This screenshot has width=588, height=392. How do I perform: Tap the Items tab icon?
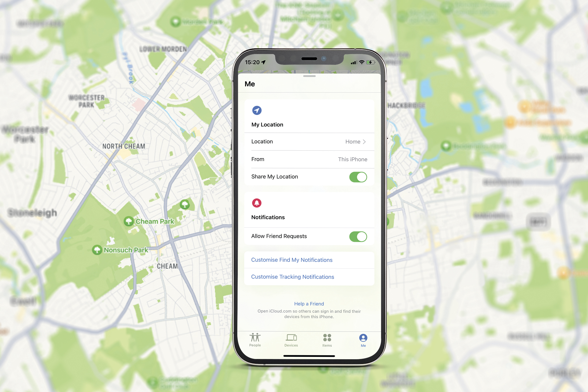(327, 339)
